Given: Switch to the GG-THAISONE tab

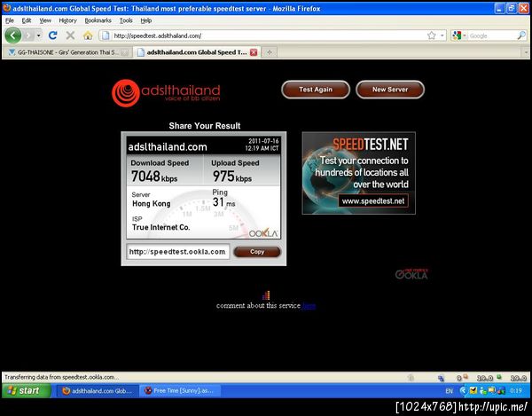Looking at the screenshot, I should tap(68, 52).
